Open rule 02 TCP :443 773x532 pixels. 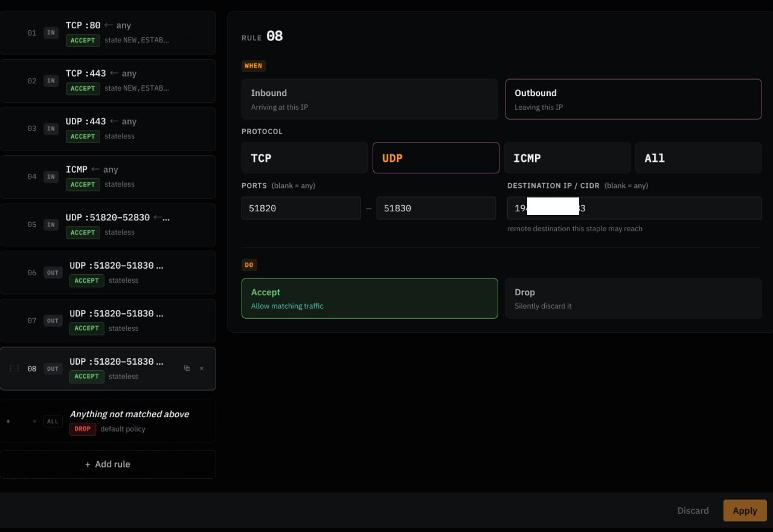tap(107, 81)
